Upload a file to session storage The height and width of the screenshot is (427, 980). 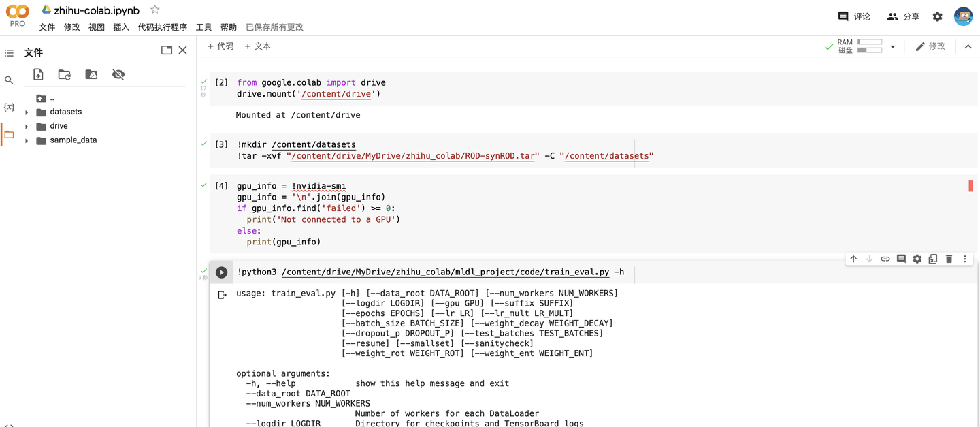[38, 74]
